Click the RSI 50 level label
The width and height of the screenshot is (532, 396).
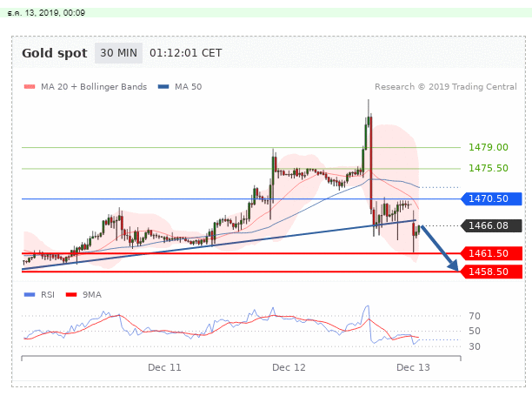click(x=475, y=331)
